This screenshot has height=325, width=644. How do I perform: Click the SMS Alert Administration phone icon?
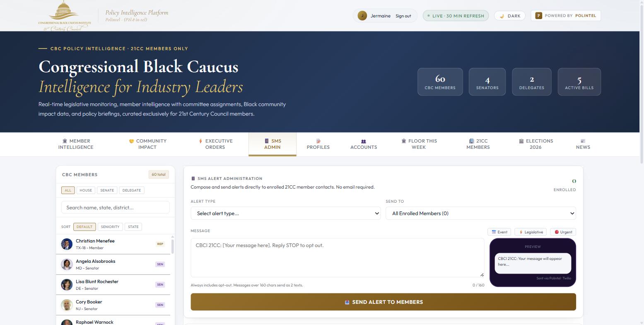coord(193,179)
